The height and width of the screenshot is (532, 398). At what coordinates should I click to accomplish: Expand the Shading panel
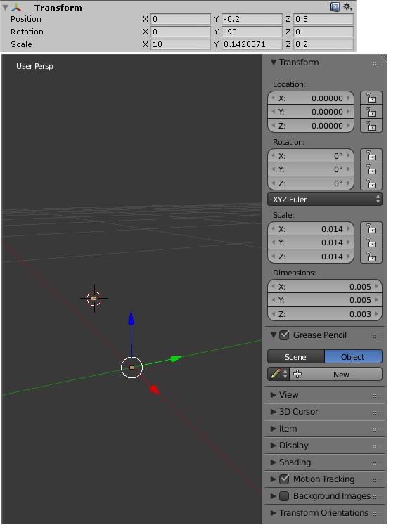[274, 462]
